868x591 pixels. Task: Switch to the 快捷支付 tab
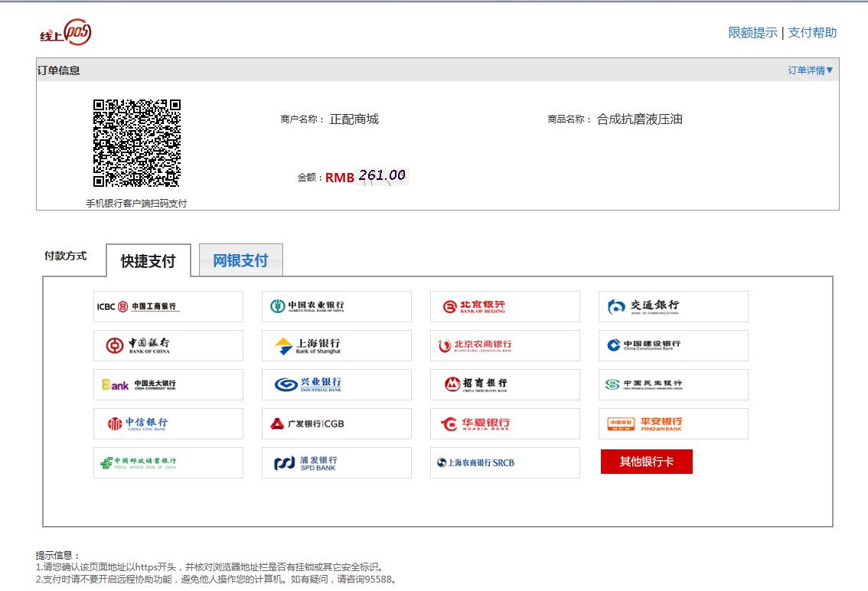(148, 260)
